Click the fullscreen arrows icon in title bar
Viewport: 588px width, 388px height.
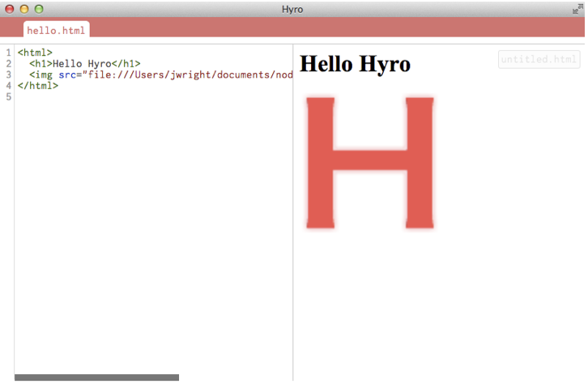[577, 9]
